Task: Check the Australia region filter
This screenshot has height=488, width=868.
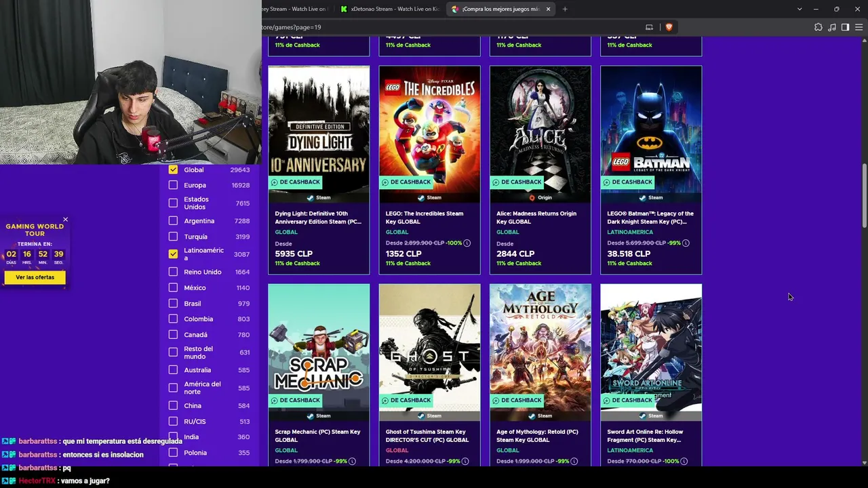Action: pos(173,370)
